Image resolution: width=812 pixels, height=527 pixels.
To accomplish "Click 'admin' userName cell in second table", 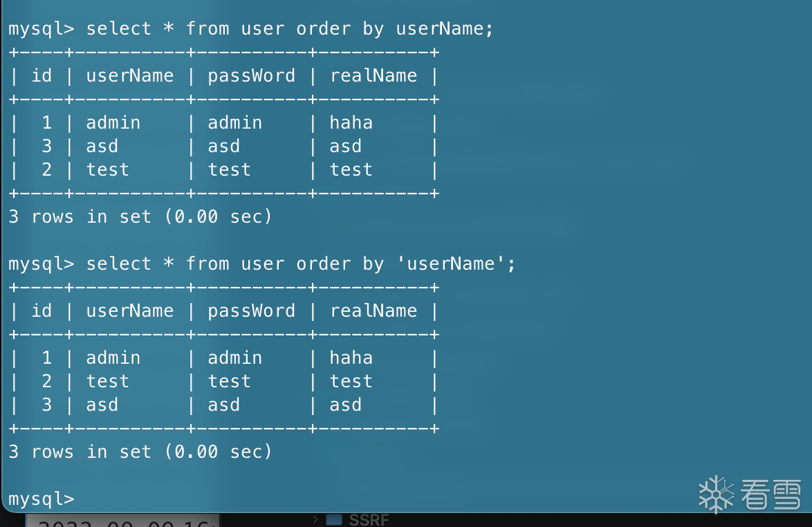I will [x=113, y=358].
